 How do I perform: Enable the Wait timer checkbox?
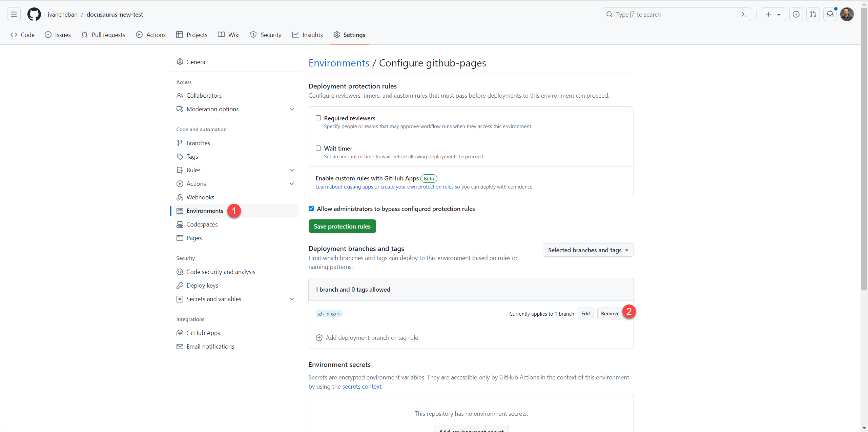(x=318, y=148)
